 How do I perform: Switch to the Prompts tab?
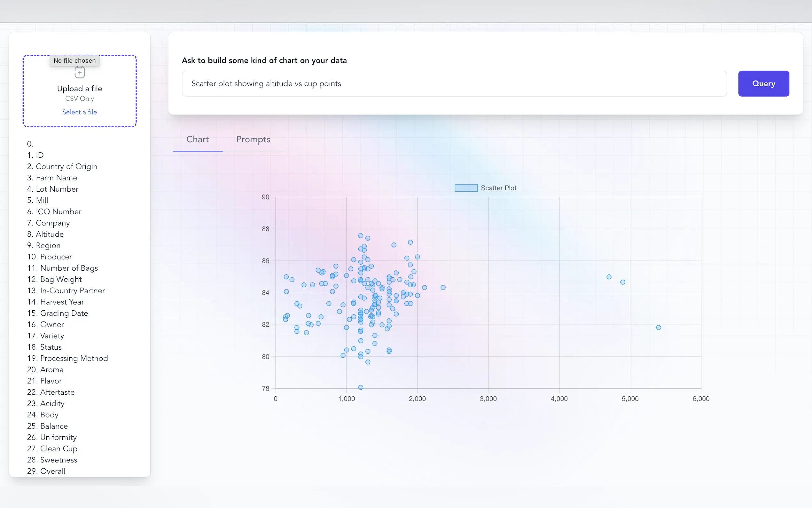point(253,139)
